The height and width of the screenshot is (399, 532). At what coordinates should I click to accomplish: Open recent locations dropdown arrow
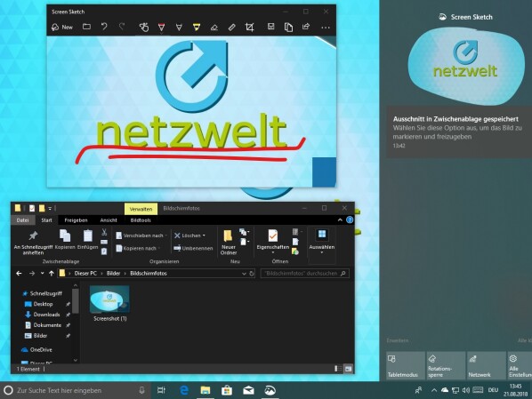pos(42,273)
